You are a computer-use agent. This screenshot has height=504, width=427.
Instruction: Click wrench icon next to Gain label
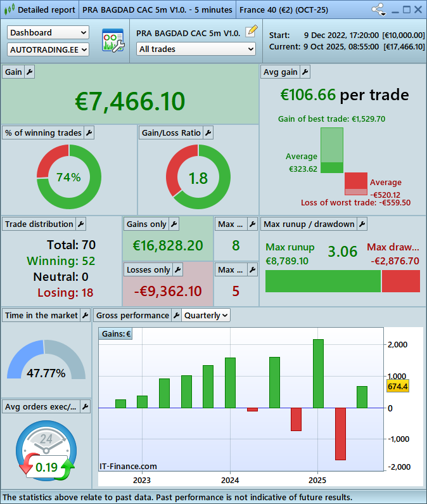29,72
